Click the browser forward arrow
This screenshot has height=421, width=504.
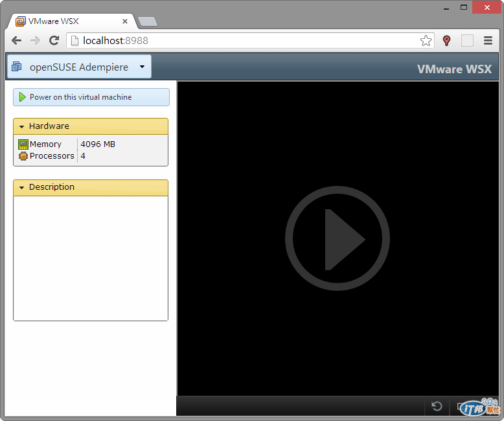(x=35, y=41)
